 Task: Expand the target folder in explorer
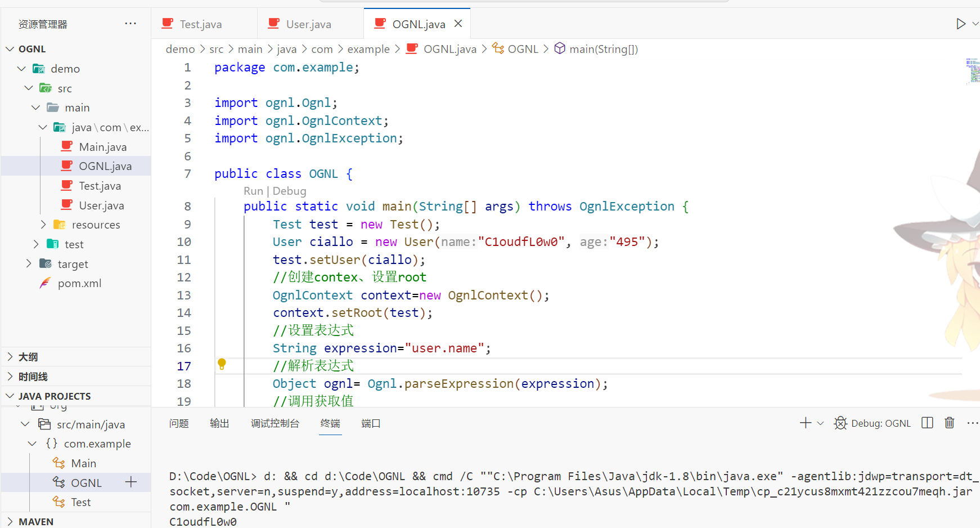pos(29,263)
